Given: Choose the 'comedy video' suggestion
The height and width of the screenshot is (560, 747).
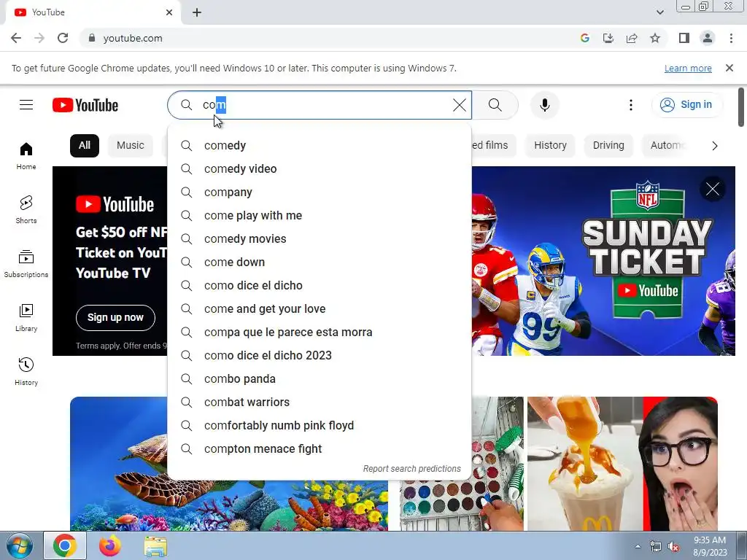Looking at the screenshot, I should (x=320, y=169).
